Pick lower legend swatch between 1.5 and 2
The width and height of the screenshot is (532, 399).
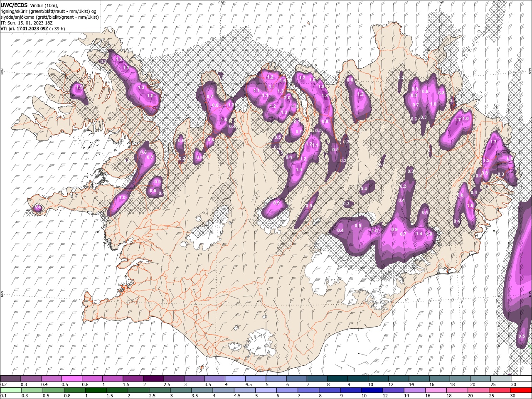[117, 390]
